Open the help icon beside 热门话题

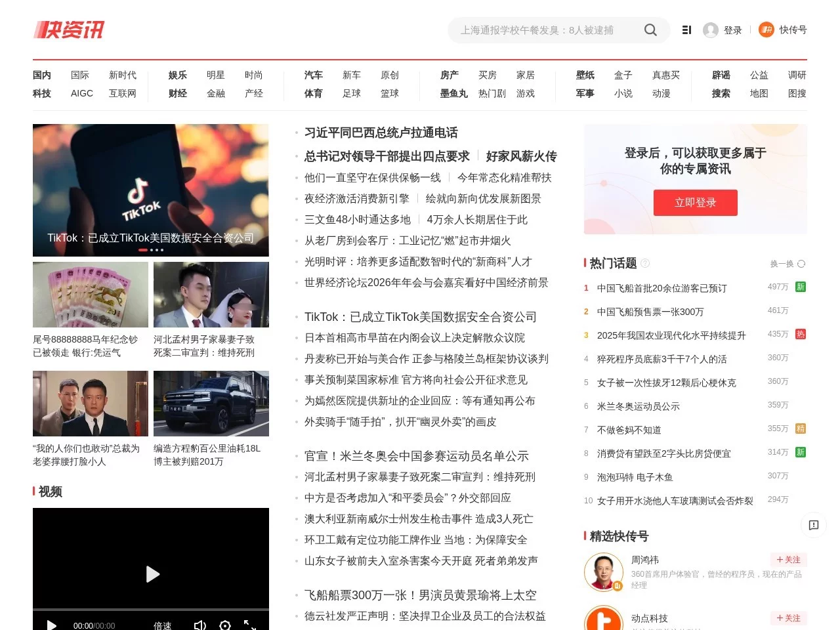[x=646, y=263]
